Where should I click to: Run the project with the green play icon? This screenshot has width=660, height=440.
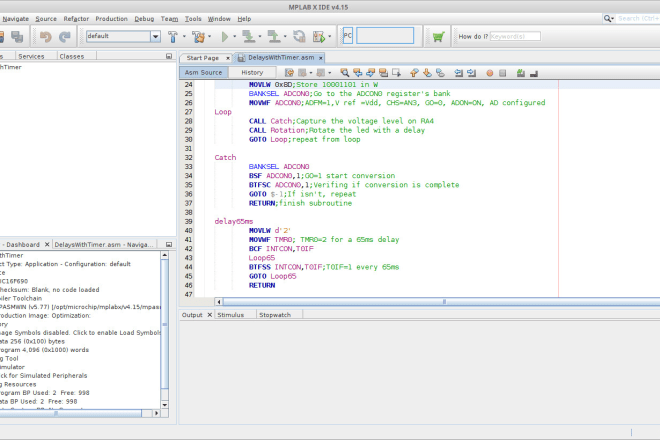point(225,37)
